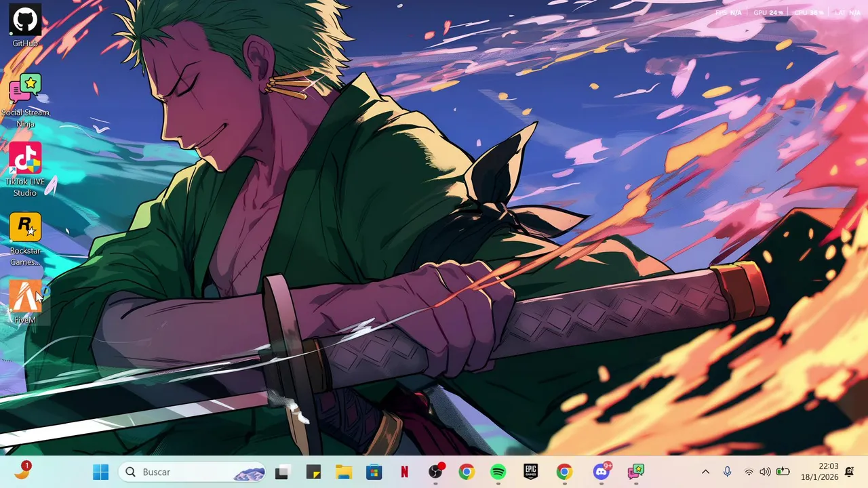
Task: Click the Buscar search box in taskbar
Action: (x=193, y=472)
